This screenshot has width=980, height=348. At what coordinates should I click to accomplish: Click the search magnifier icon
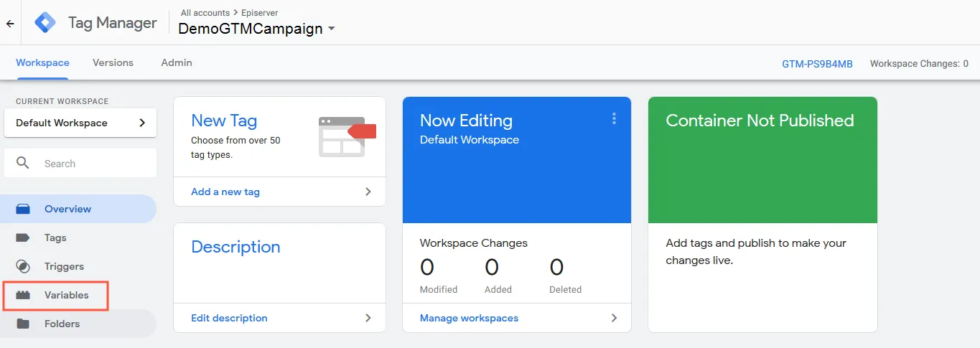point(23,164)
